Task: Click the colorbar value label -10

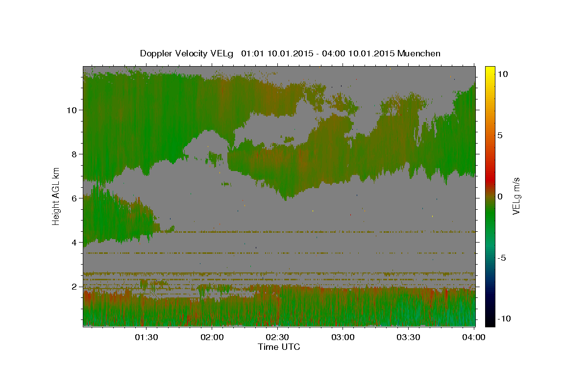Action: tap(505, 318)
